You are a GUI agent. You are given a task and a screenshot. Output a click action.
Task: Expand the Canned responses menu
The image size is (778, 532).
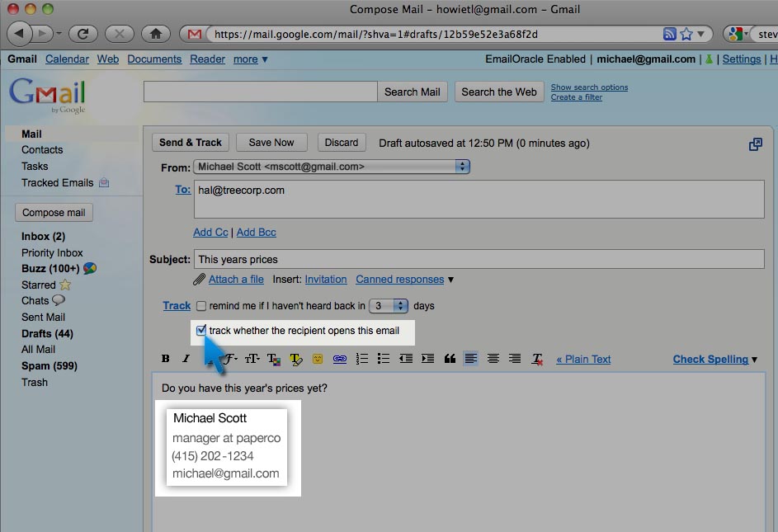[x=450, y=280]
